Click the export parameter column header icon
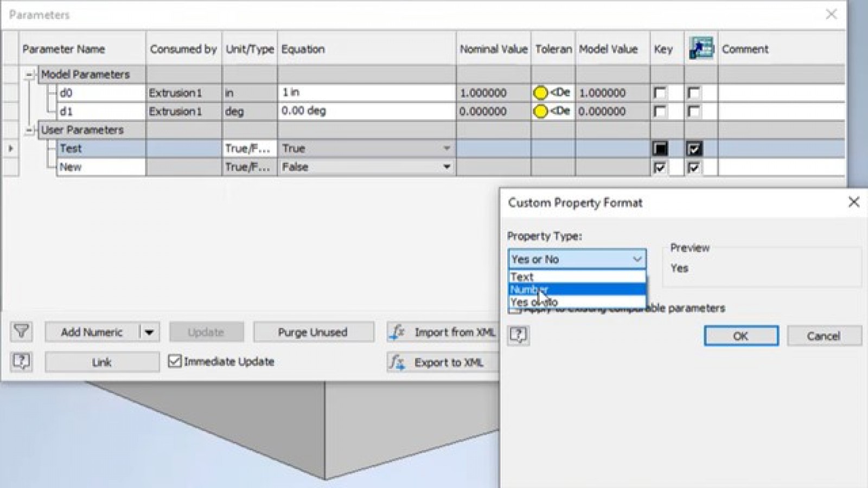868x488 pixels. pos(701,49)
